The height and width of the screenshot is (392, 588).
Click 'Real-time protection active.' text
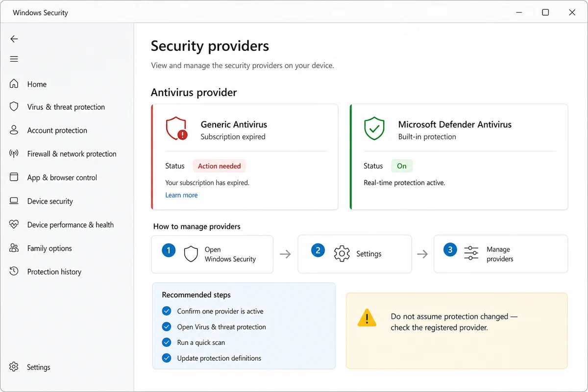tap(404, 183)
